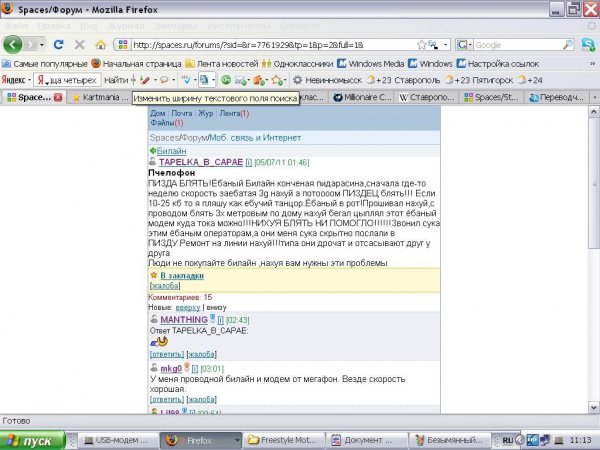The height and width of the screenshot is (450, 600).
Task: Open the address bar history dropdown
Action: [445, 45]
